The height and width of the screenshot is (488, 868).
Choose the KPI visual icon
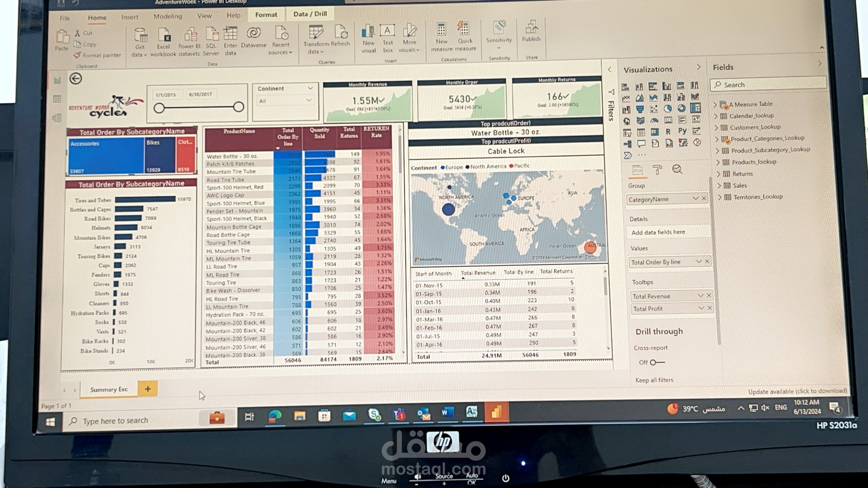point(696,119)
